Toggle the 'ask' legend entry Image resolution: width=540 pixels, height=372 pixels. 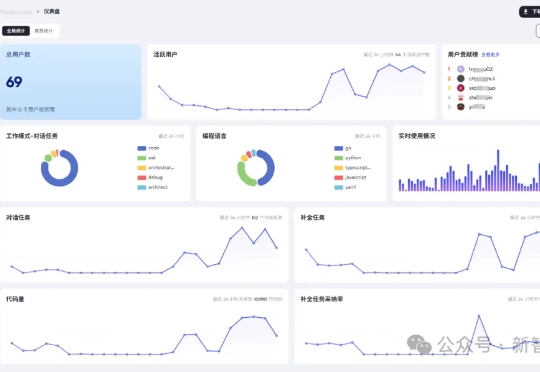point(147,158)
